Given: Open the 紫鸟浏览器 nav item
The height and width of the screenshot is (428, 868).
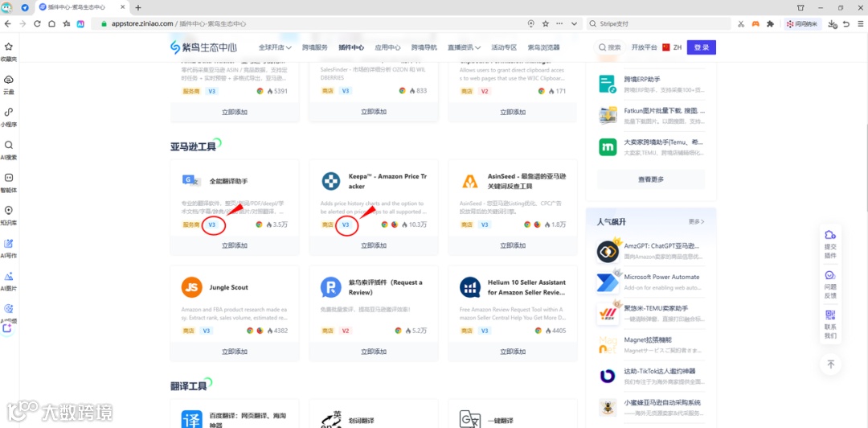Looking at the screenshot, I should tap(543, 47).
